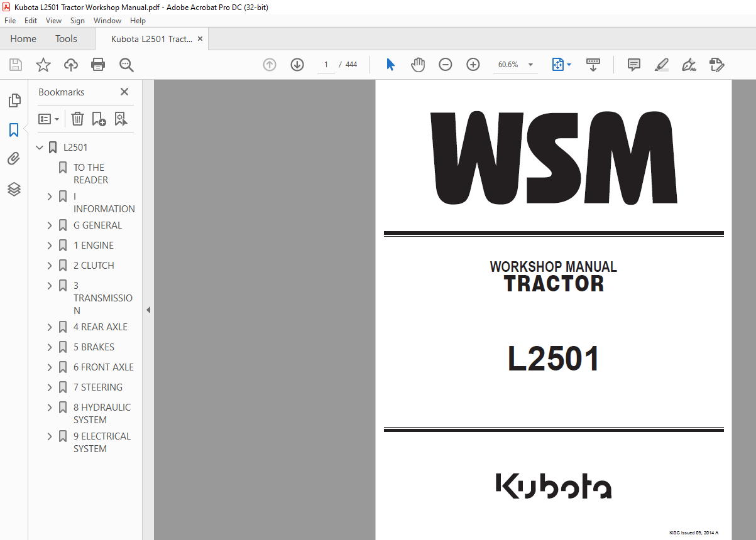The height and width of the screenshot is (540, 756).
Task: Open the Help menu
Action: (138, 21)
